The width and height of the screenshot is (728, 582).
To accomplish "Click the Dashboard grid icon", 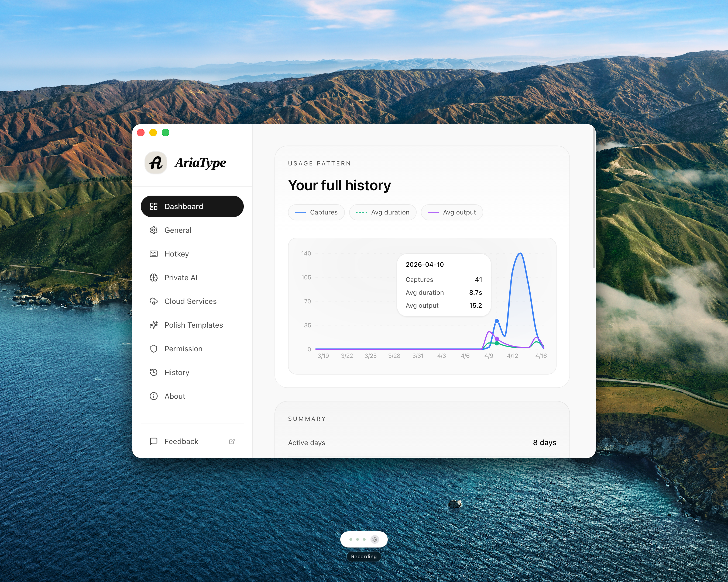I will pyautogui.click(x=154, y=206).
